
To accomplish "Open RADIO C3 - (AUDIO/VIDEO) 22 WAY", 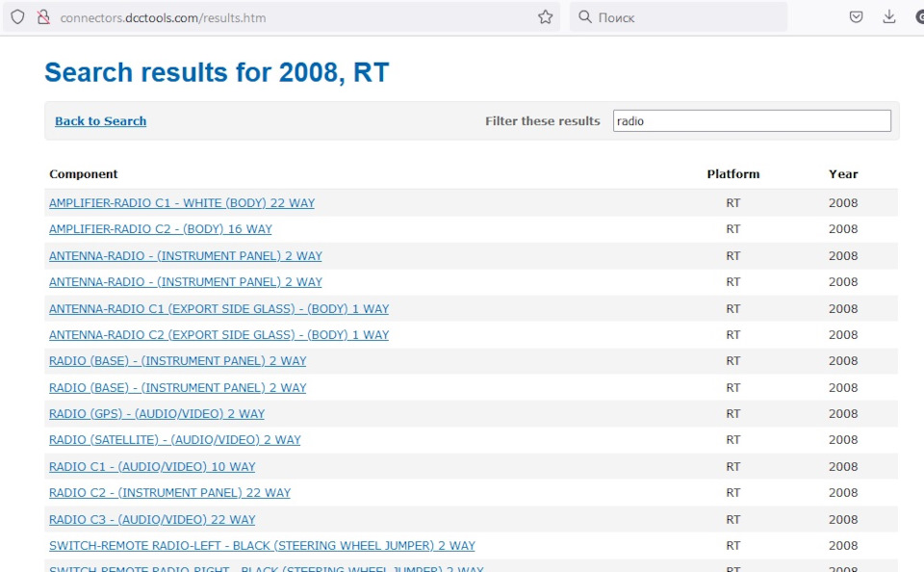I will click(152, 519).
